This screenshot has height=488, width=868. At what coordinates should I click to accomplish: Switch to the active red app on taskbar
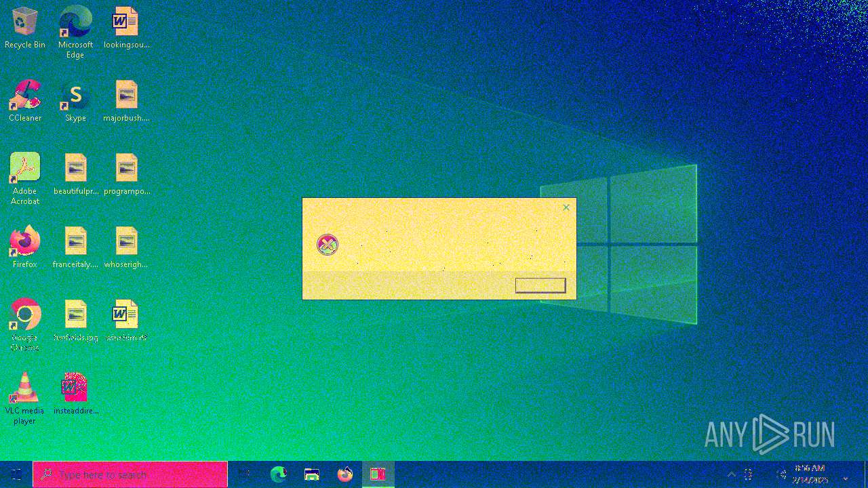pos(378,474)
